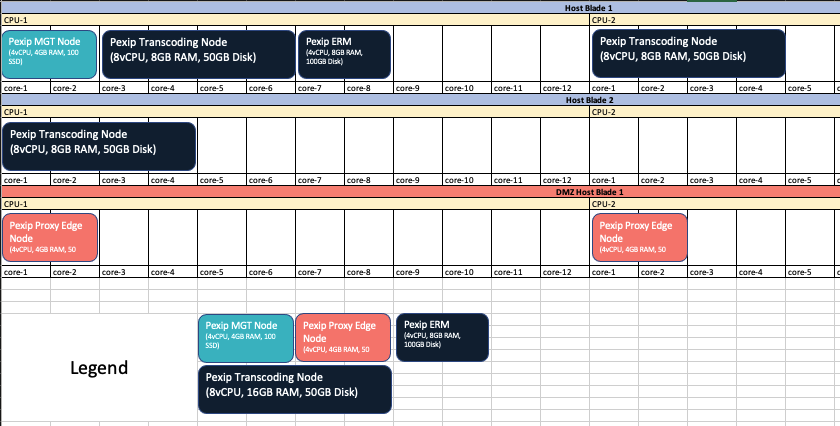This screenshot has height=426, width=840.
Task: Click the Legend text label
Action: tap(98, 368)
